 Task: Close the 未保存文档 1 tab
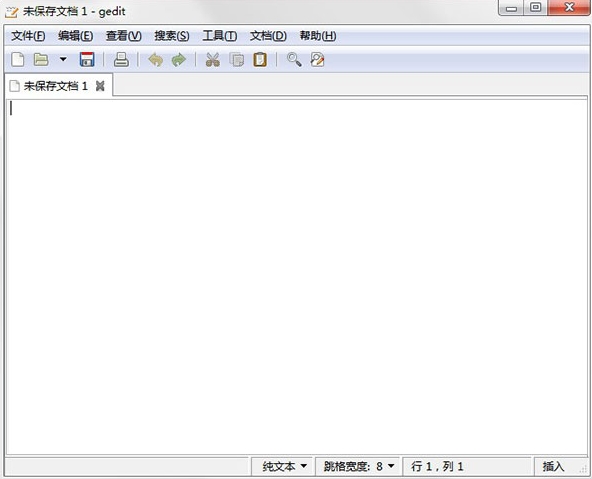pyautogui.click(x=100, y=86)
